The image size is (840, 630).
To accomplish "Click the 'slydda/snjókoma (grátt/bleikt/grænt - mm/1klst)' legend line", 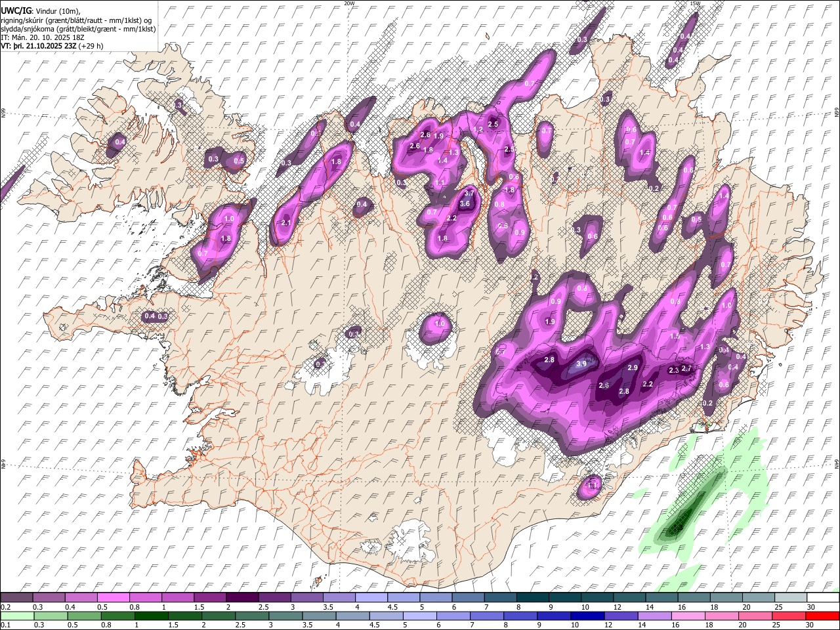I will click(78, 29).
